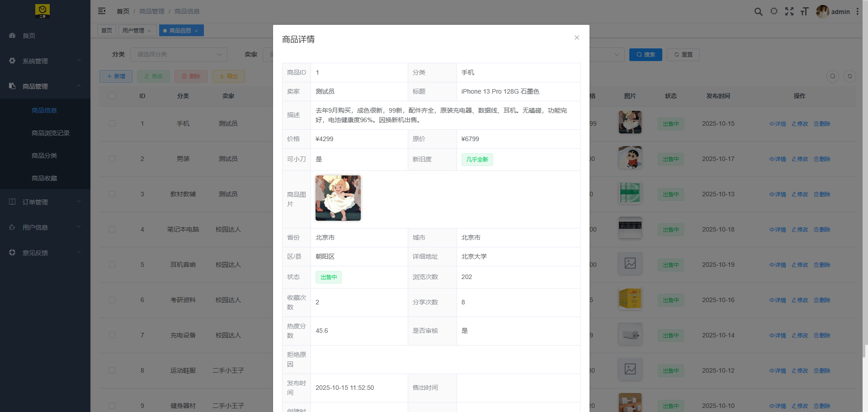Click the 出售中 status tag in dialog
The width and height of the screenshot is (868, 412).
tap(329, 277)
